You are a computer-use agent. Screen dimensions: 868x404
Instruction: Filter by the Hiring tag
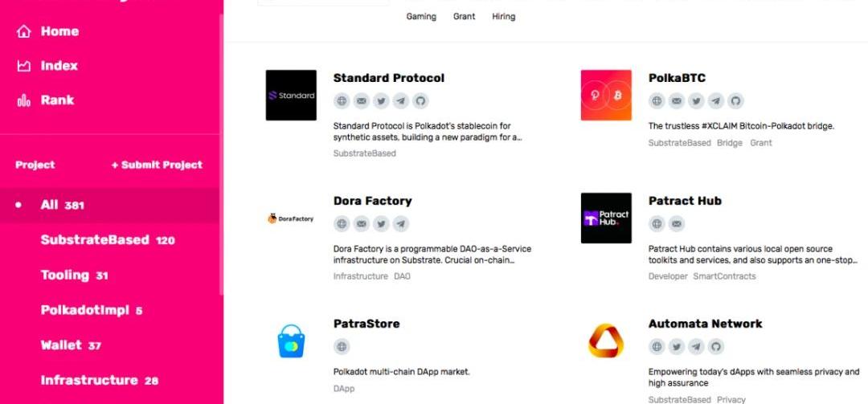pyautogui.click(x=504, y=17)
